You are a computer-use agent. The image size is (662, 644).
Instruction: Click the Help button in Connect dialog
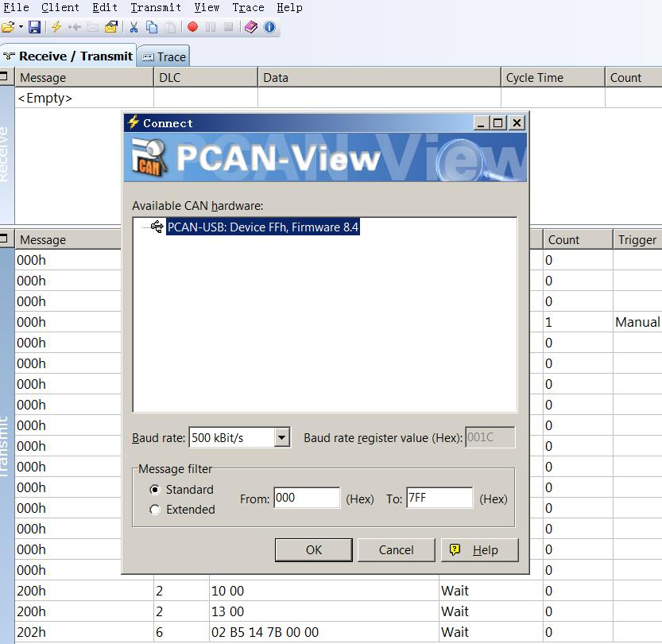click(480, 550)
